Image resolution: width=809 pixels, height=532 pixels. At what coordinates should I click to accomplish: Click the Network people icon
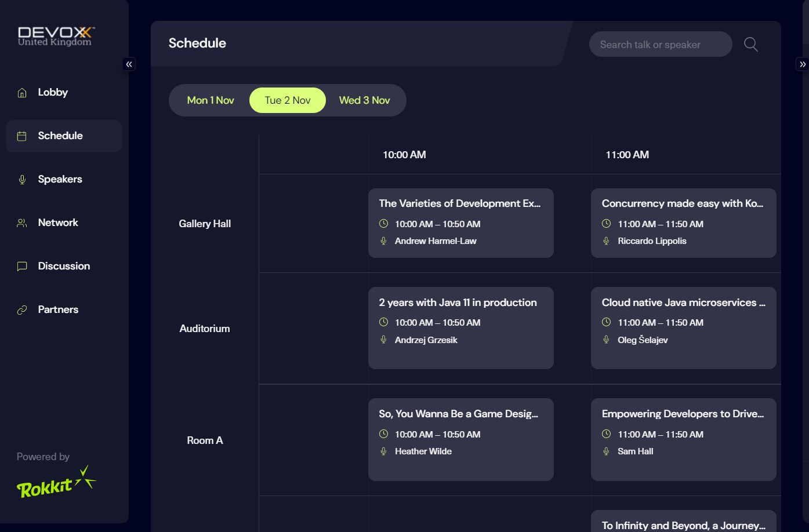click(x=22, y=223)
